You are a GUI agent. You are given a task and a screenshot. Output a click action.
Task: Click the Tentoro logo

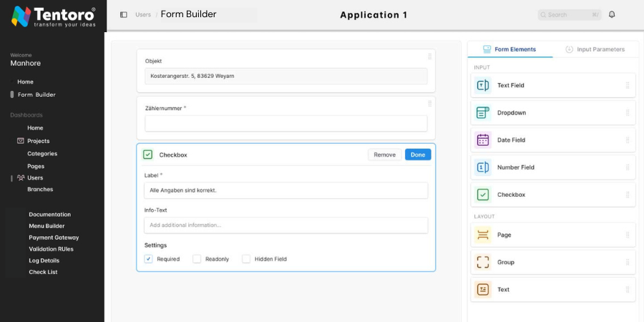pyautogui.click(x=54, y=16)
